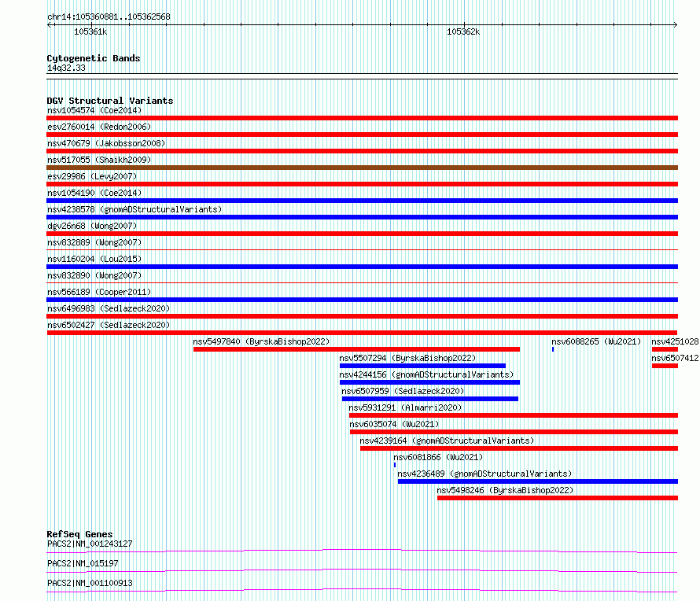Open nsv6507959 (Sedlazeck2020) label

[403, 391]
